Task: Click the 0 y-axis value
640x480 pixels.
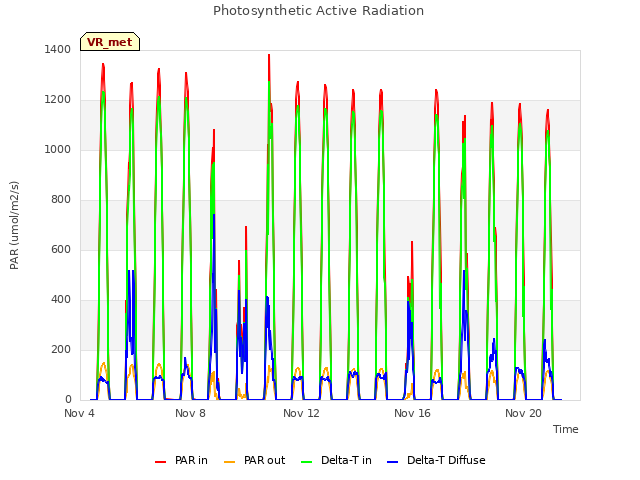Action: [x=68, y=400]
